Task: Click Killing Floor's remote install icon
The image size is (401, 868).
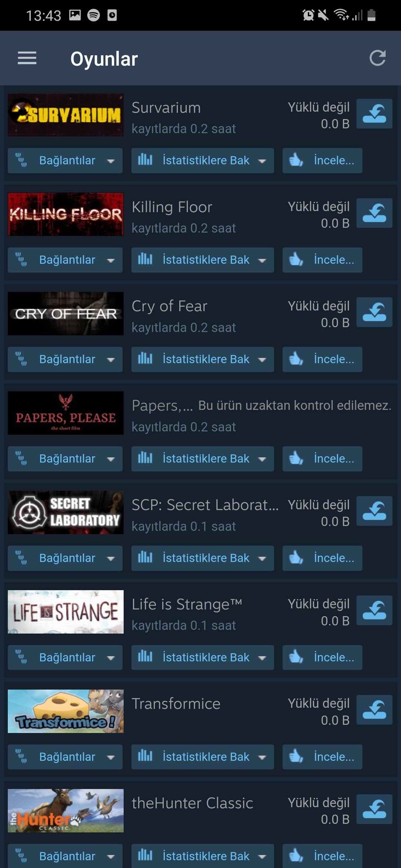Action: coord(374,213)
